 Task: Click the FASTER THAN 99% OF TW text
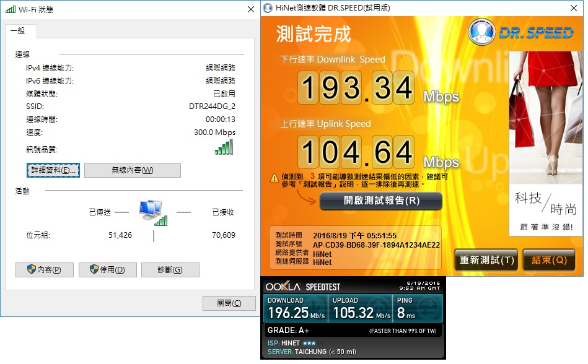click(403, 331)
